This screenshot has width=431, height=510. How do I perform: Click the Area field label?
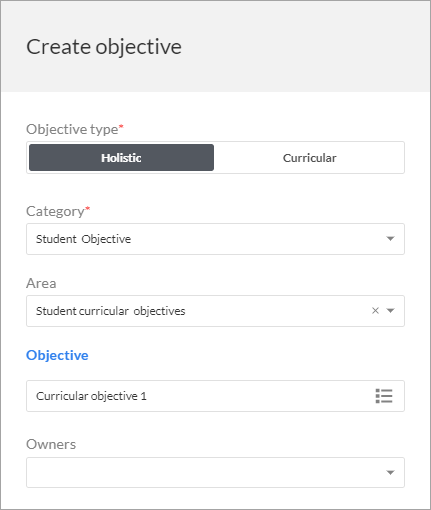pyautogui.click(x=41, y=283)
